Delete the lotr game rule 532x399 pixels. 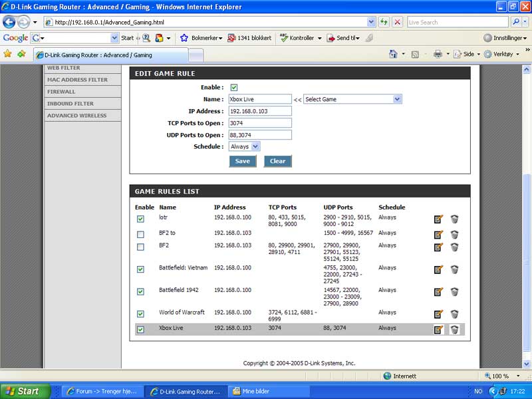tap(455, 219)
